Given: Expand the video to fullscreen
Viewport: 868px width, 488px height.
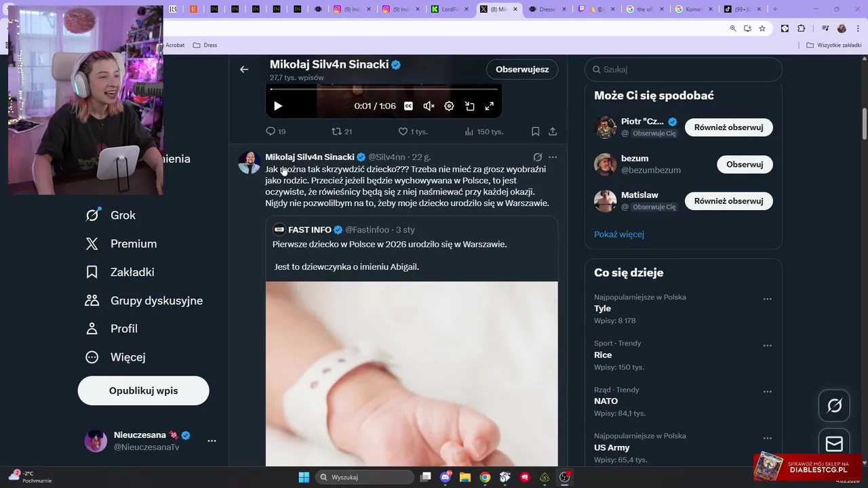Looking at the screenshot, I should tap(490, 106).
